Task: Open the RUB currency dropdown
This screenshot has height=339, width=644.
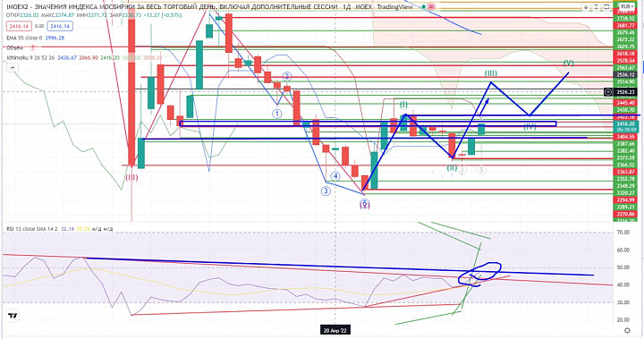Action: [626, 6]
